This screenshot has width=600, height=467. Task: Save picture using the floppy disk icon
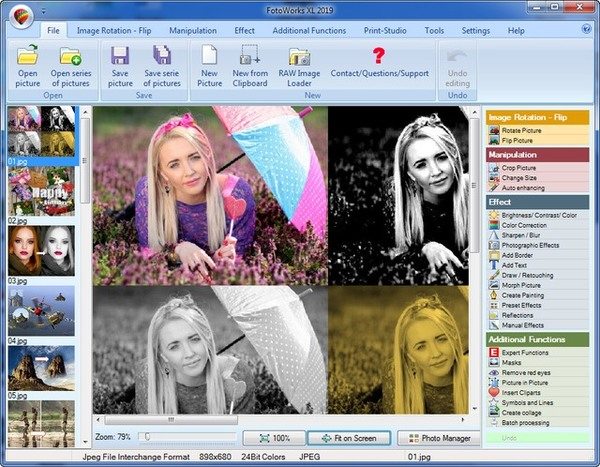120,56
